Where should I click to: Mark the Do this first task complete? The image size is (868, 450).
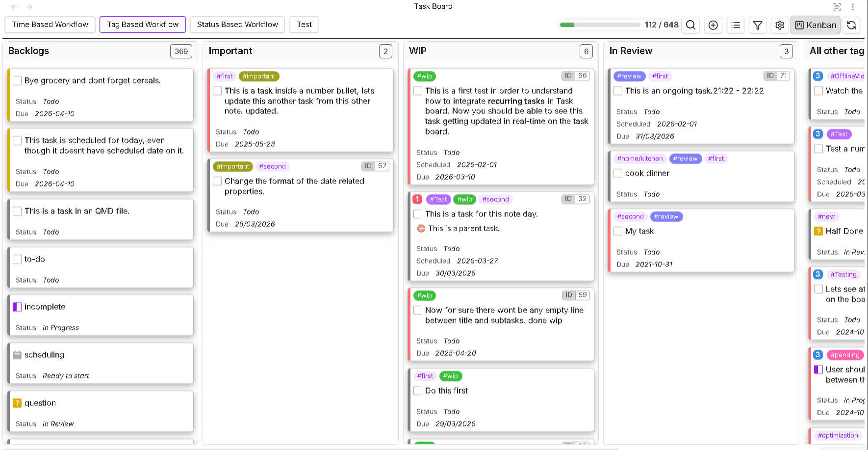click(x=418, y=391)
